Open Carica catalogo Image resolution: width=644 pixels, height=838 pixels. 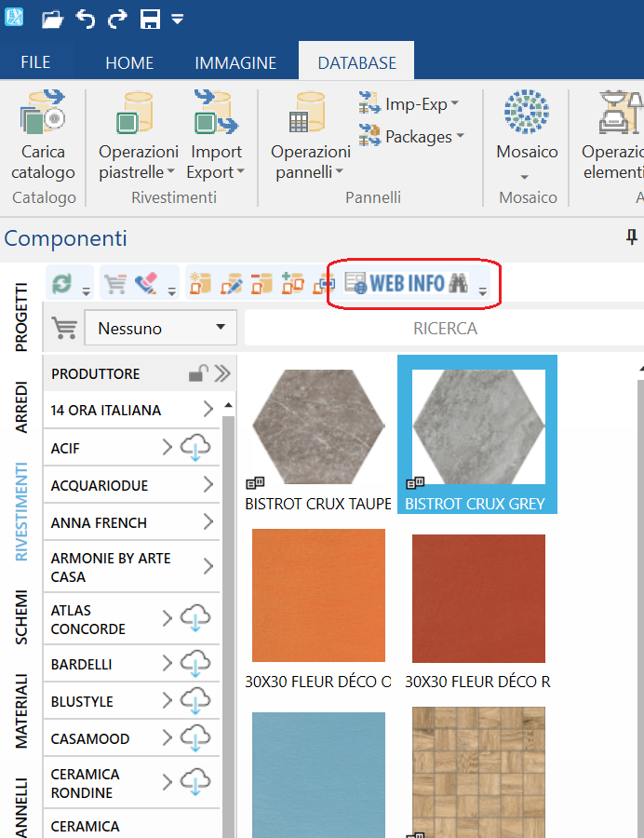coord(43,136)
